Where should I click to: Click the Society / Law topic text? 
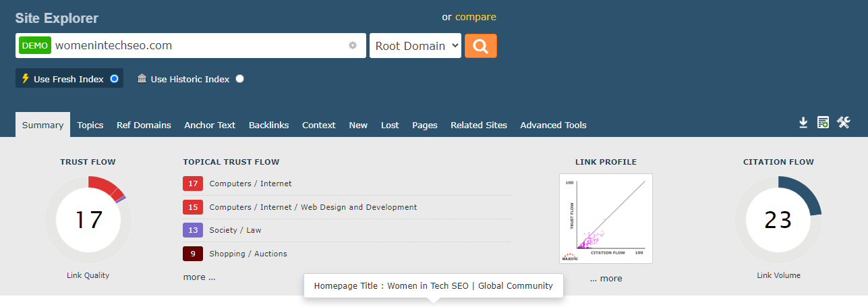[235, 230]
